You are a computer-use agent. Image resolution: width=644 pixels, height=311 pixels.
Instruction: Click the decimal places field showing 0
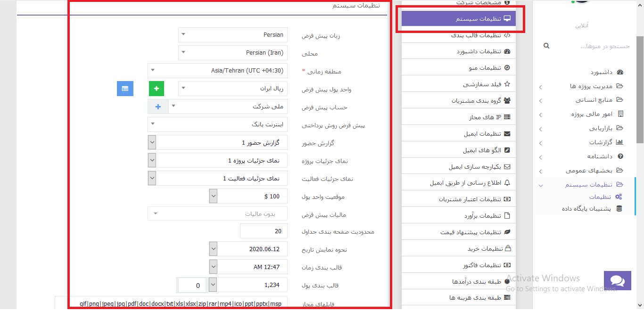(x=192, y=285)
